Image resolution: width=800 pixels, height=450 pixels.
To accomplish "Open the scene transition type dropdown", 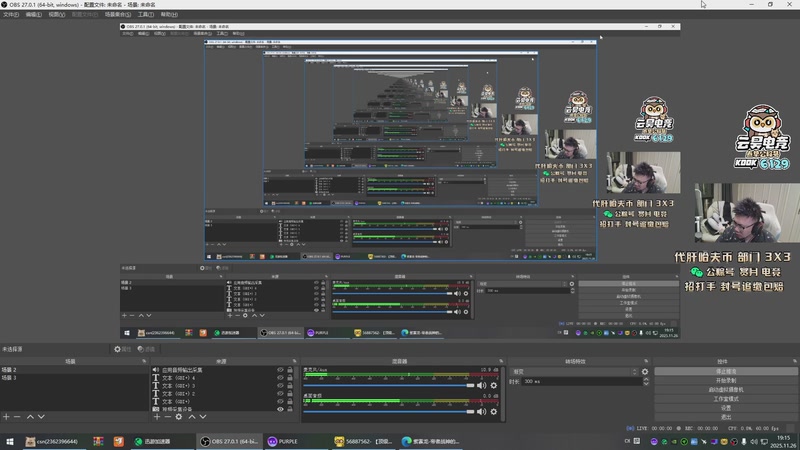I will (x=574, y=371).
